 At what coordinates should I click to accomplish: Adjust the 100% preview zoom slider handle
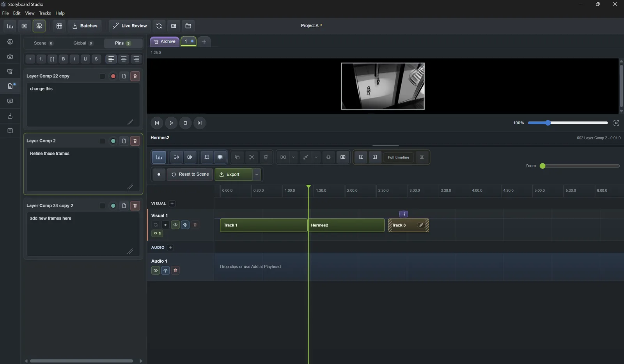pos(548,123)
